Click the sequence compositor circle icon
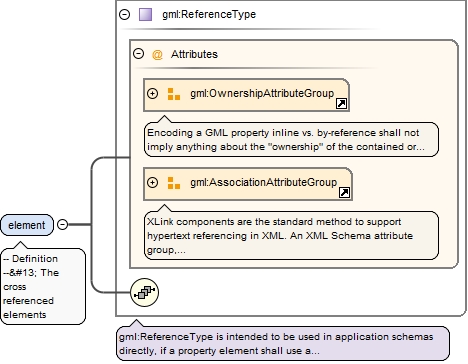The image size is (468, 364). pyautogui.click(x=144, y=292)
